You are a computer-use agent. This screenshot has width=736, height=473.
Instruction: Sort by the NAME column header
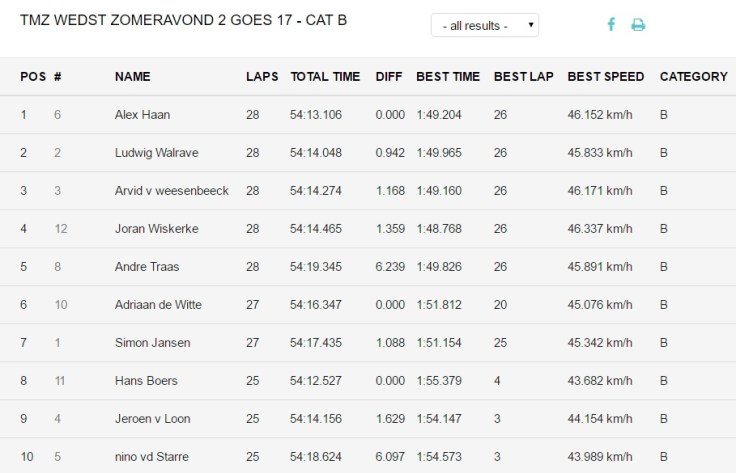(x=133, y=76)
